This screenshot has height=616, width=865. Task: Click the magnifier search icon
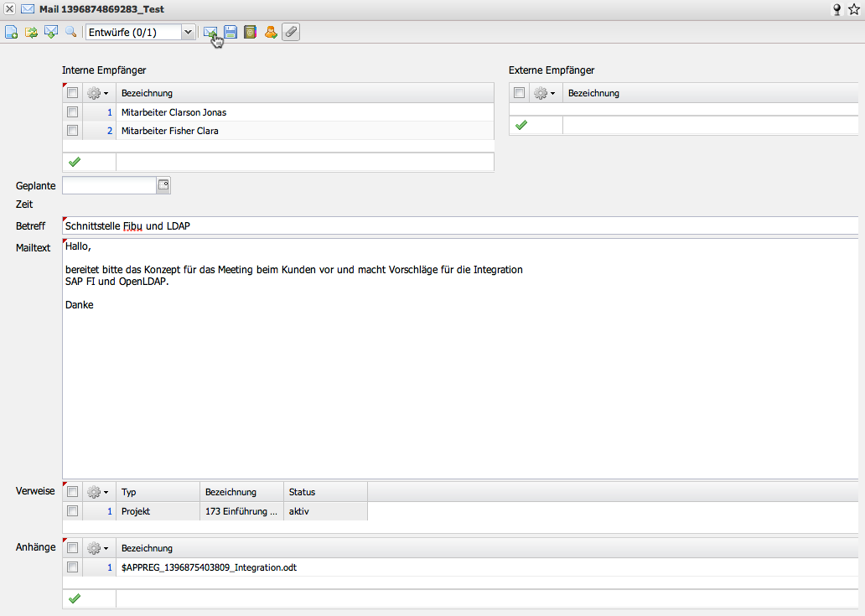click(71, 32)
